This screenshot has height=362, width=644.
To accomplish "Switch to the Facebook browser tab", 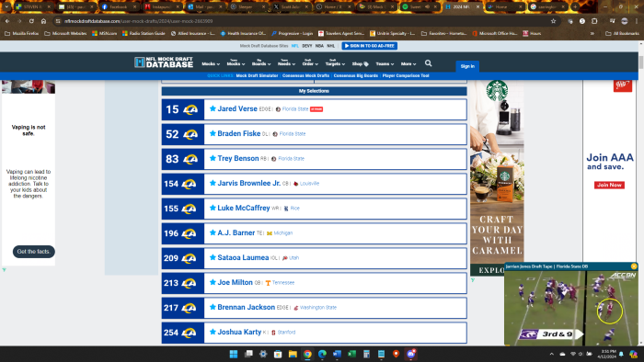I will coord(119,7).
